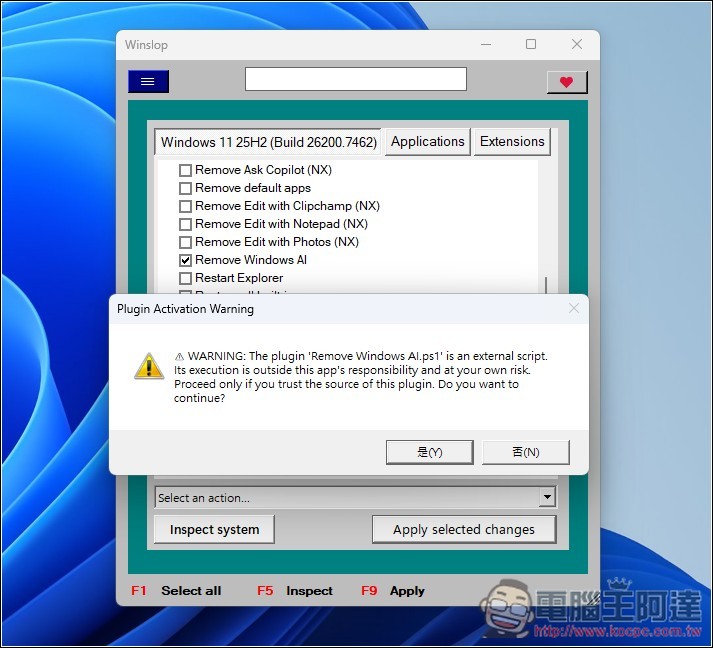Enable Remove Edit with Notepad (NX)

click(x=185, y=224)
